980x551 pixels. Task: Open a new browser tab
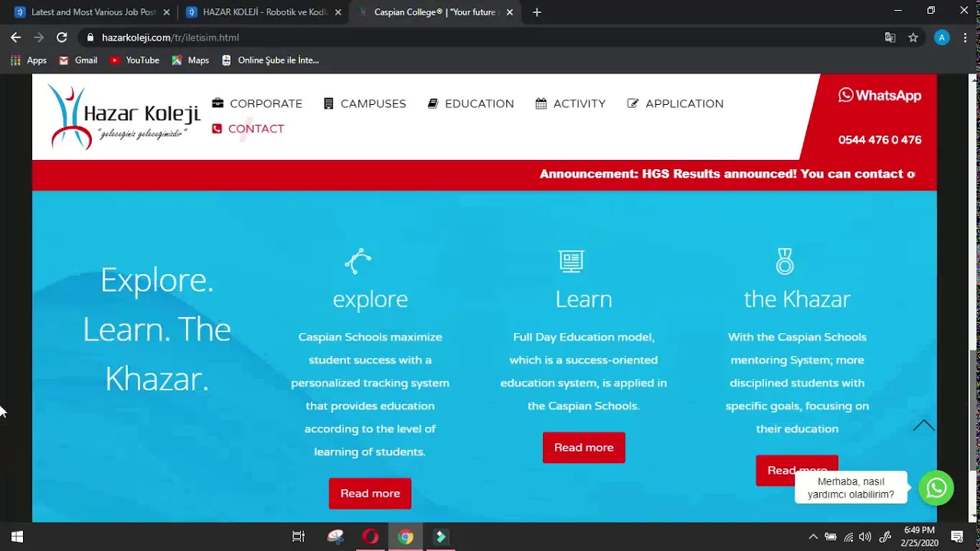(x=537, y=12)
